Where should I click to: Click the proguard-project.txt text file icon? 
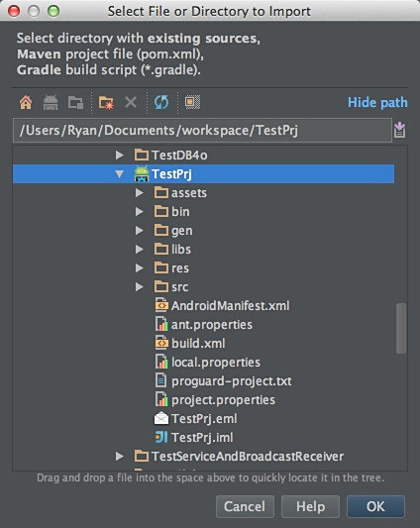click(161, 380)
